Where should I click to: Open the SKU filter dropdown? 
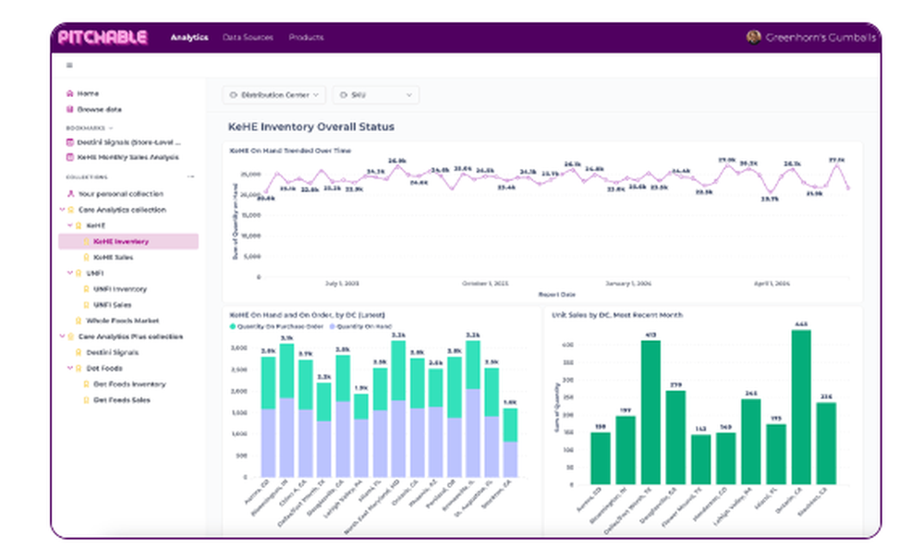point(376,95)
